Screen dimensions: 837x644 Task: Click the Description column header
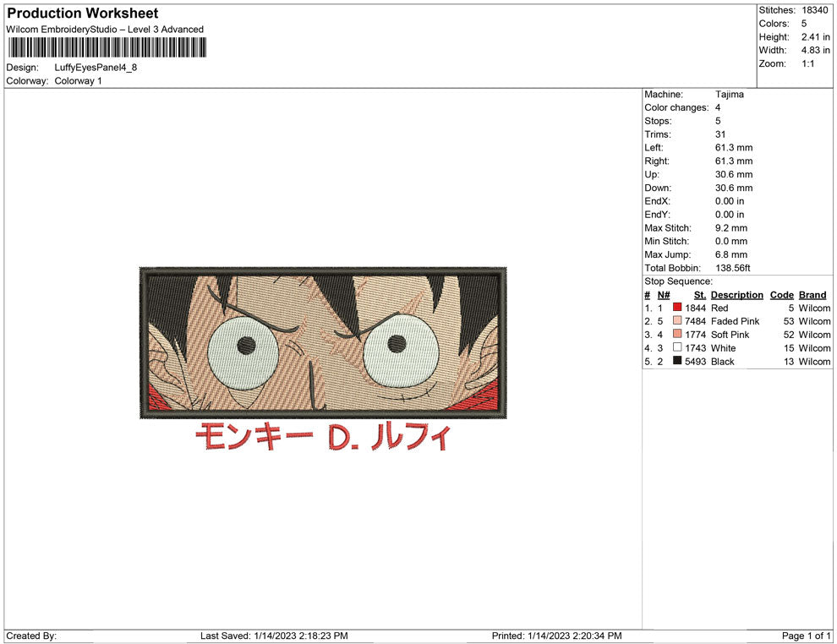click(736, 295)
